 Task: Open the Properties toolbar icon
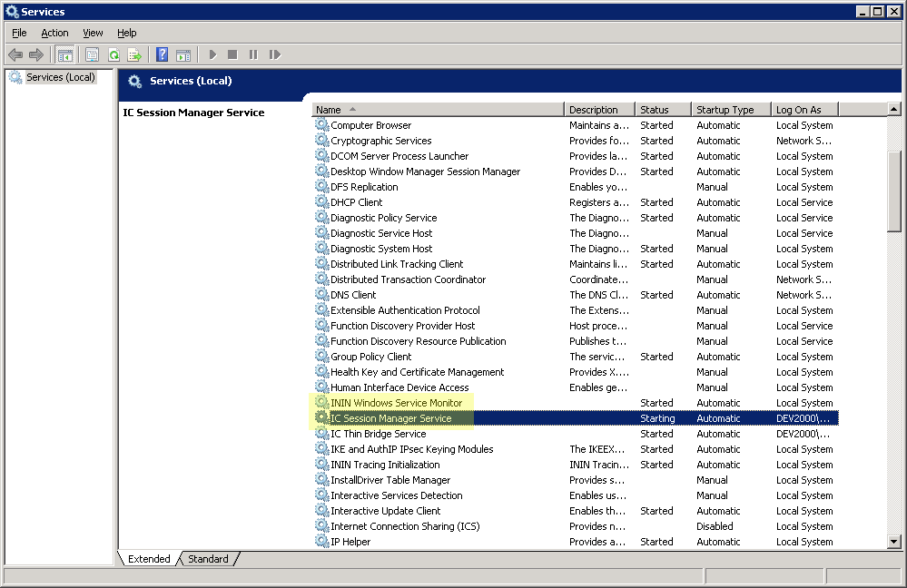(92, 55)
